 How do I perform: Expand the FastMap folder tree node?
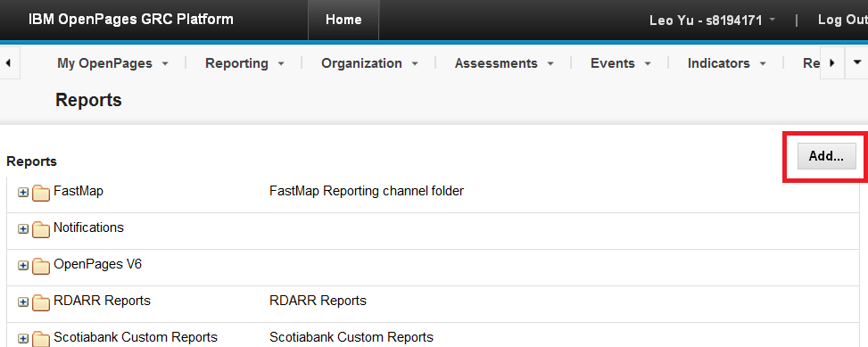click(23, 194)
